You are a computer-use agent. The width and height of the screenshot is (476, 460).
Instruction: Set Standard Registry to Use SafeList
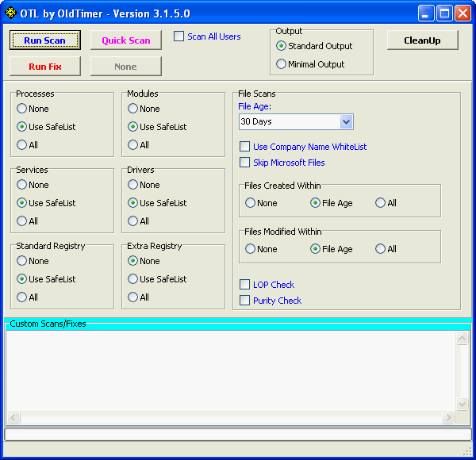coord(22,279)
